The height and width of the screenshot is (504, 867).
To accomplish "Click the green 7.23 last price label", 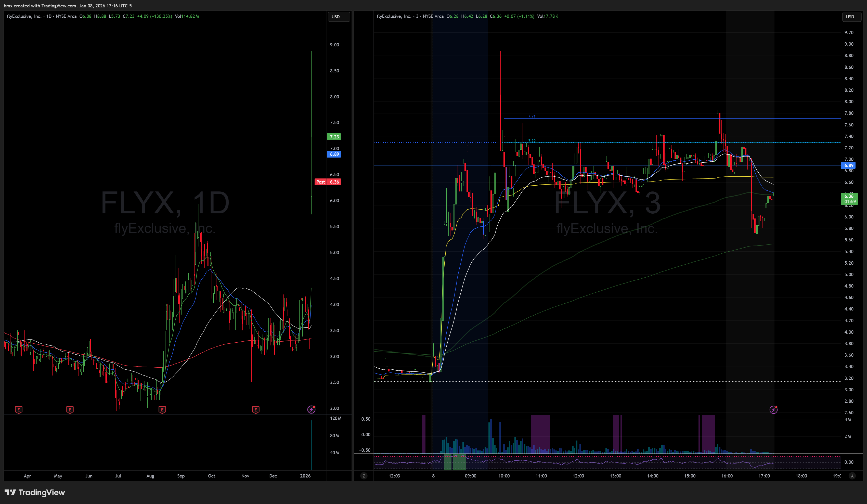I will coord(334,137).
